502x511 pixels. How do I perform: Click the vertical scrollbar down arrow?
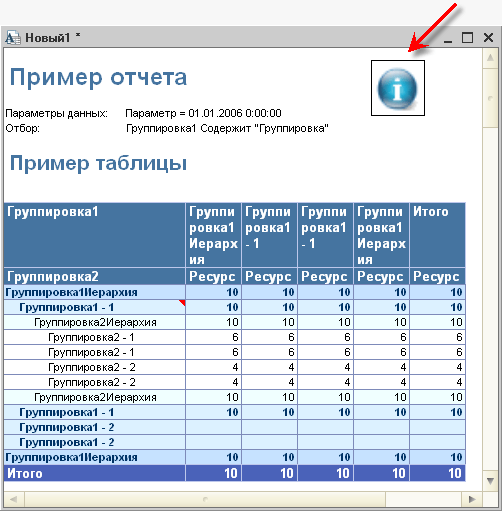(x=490, y=480)
